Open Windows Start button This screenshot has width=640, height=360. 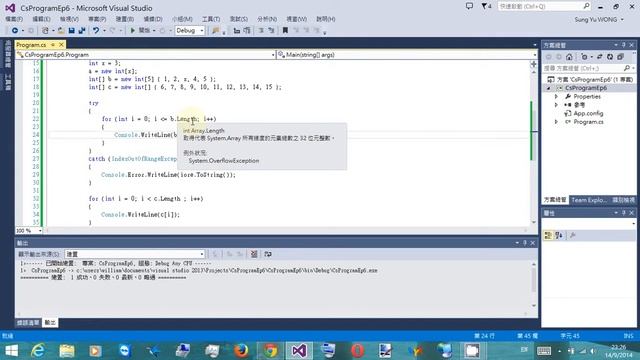tap(11, 351)
